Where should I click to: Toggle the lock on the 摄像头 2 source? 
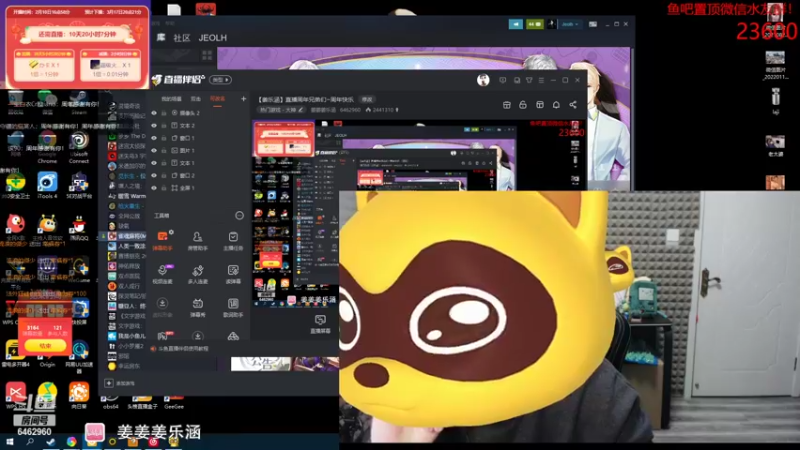(164, 113)
